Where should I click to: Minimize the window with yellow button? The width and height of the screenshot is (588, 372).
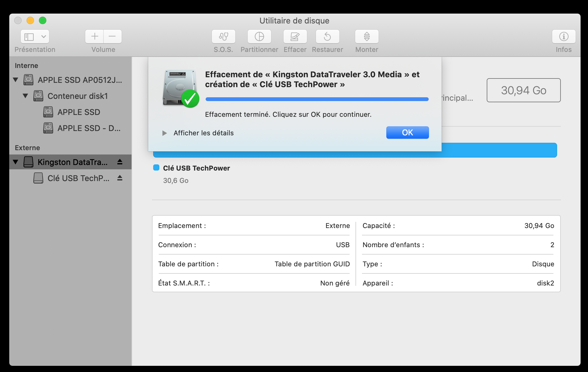[x=30, y=20]
